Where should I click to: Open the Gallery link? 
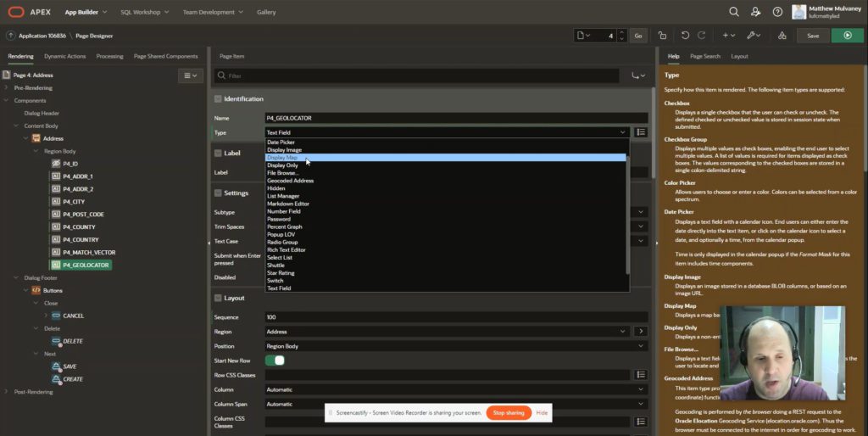266,12
